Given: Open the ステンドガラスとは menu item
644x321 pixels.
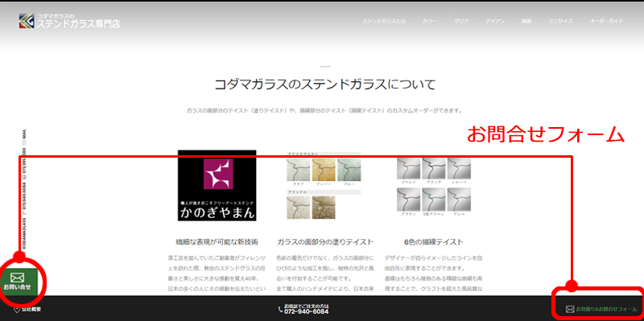Looking at the screenshot, I should (x=384, y=21).
